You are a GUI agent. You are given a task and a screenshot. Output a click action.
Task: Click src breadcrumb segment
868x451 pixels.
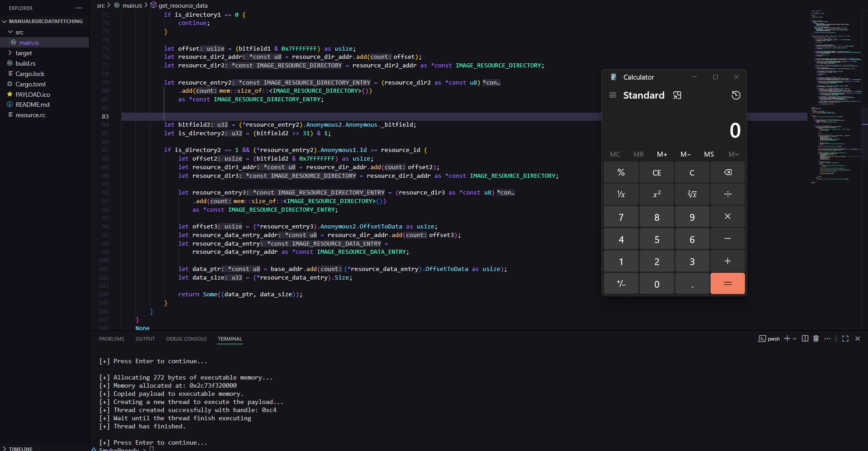pyautogui.click(x=100, y=5)
